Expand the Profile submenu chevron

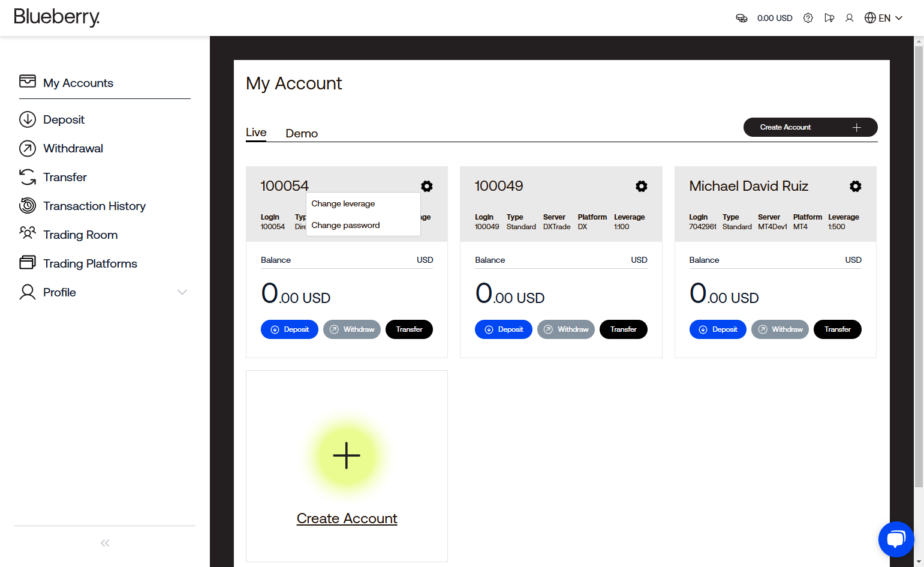tap(182, 292)
